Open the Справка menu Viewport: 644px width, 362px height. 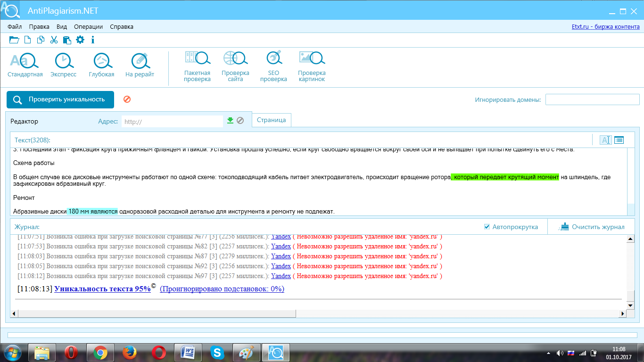point(122,27)
